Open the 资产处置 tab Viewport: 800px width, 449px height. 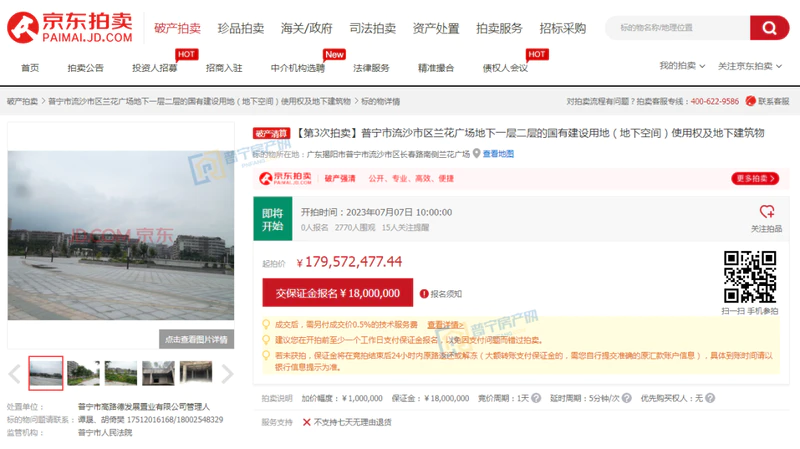pos(436,28)
